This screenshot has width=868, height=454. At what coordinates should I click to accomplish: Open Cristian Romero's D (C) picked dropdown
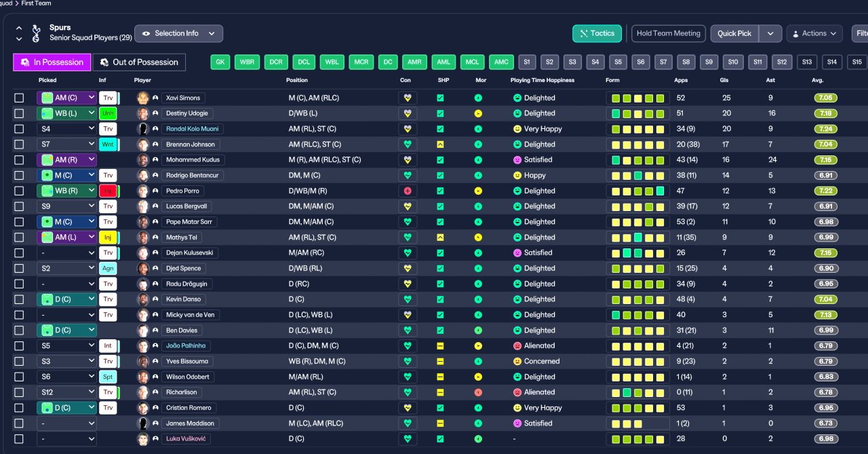pos(66,408)
